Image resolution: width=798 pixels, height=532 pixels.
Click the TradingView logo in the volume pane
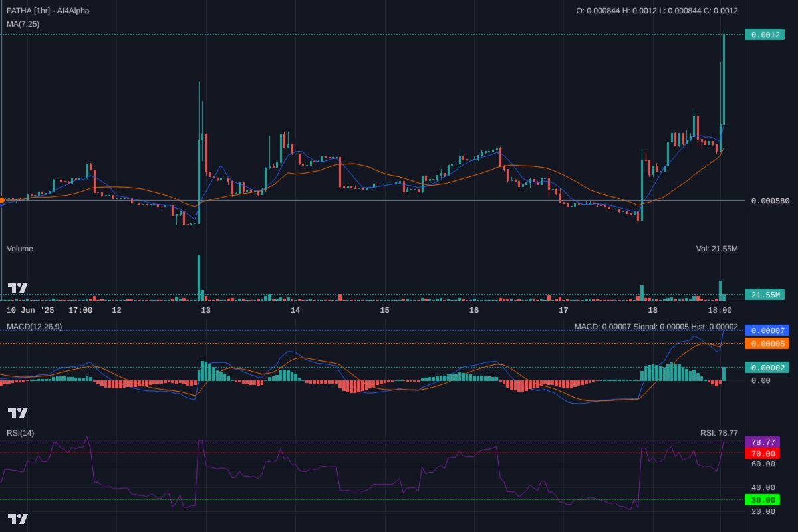click(18, 287)
